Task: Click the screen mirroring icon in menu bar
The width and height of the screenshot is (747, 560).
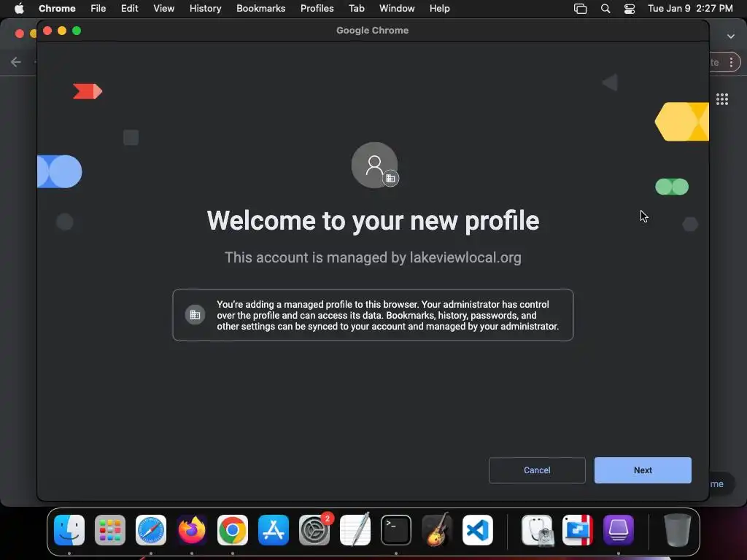Action: click(x=580, y=9)
